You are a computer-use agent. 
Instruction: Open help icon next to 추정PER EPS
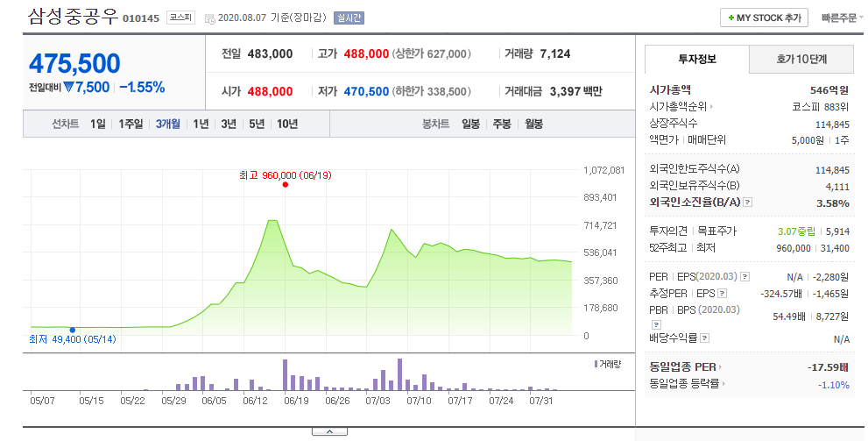tap(722, 294)
